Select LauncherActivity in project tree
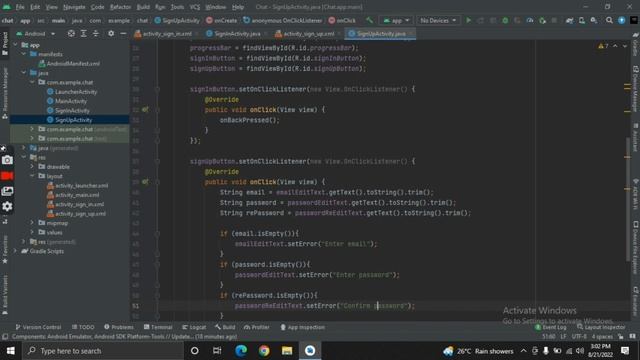The width and height of the screenshot is (640, 360). click(76, 92)
